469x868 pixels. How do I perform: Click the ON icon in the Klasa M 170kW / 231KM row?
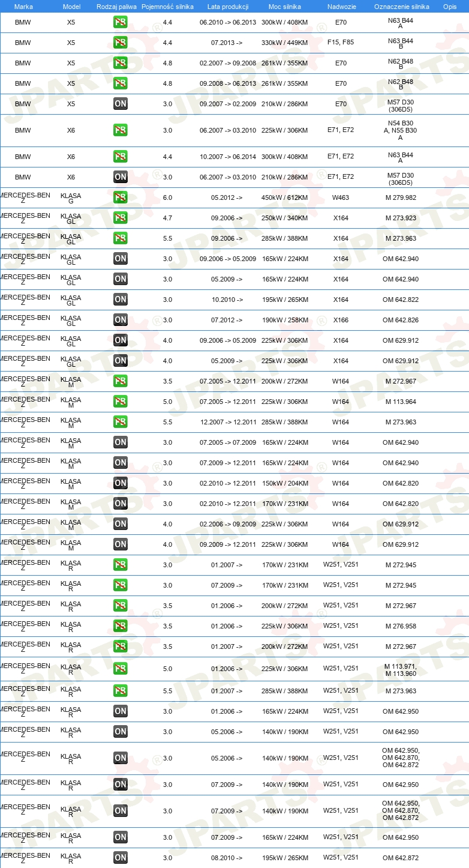point(120,504)
